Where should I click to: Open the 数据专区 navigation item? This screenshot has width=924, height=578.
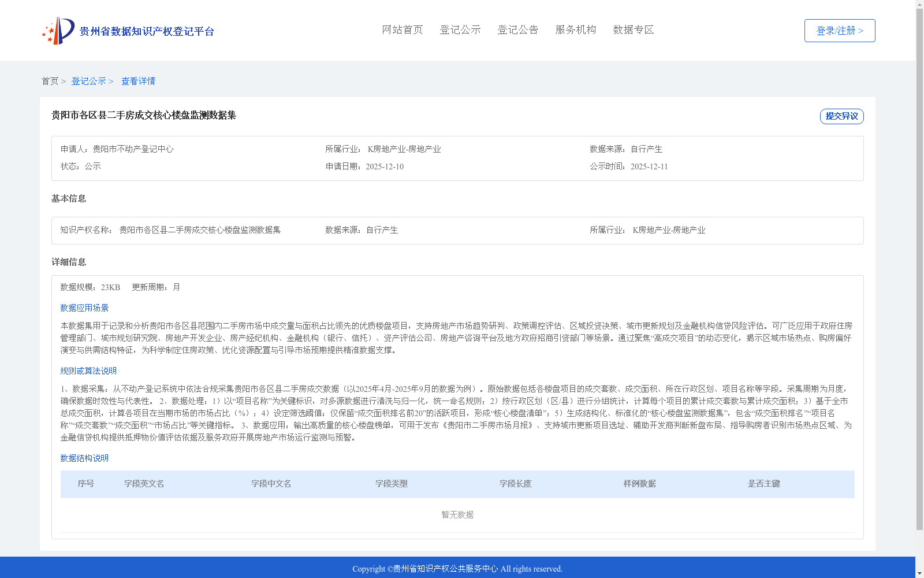click(x=632, y=29)
